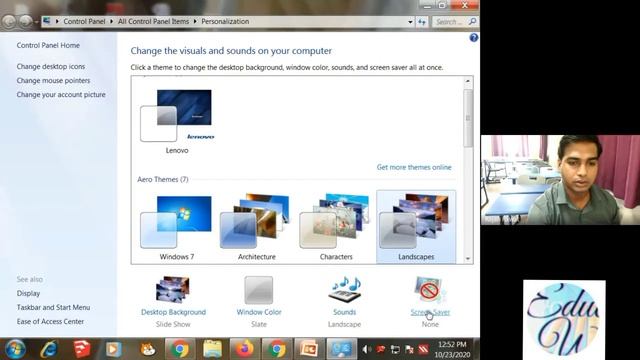This screenshot has height=360, width=640.
Task: Select the Architecture theme
Action: pos(256,228)
